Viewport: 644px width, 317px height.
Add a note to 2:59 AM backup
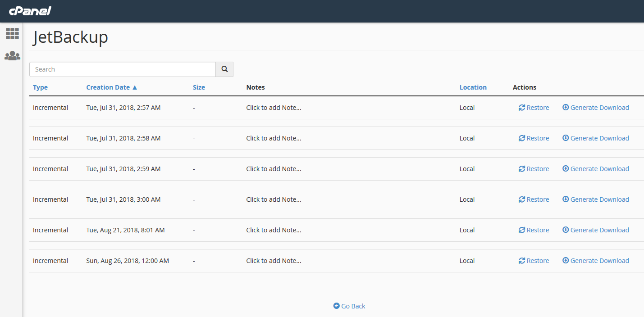coord(274,169)
